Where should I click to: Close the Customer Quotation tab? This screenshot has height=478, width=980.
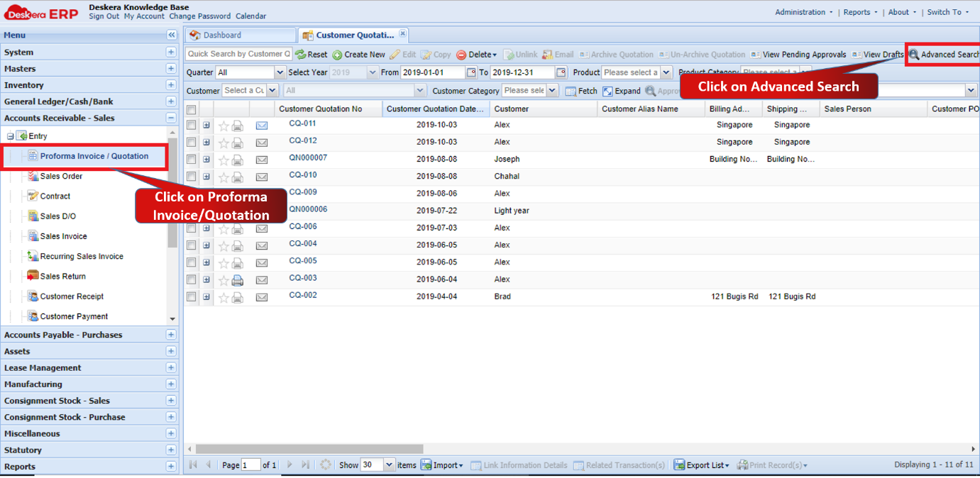[x=402, y=33]
